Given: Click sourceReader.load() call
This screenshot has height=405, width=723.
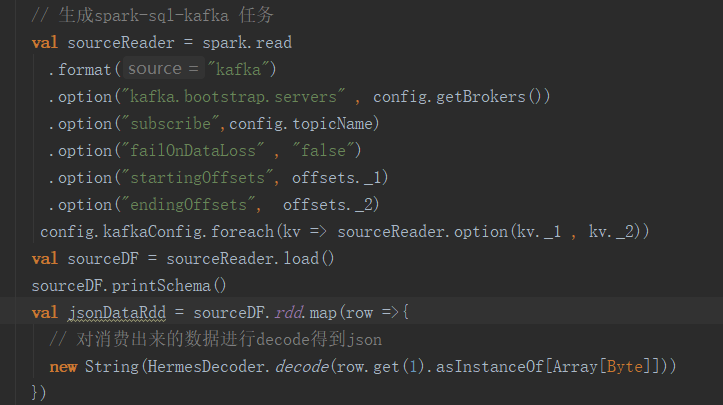Looking at the screenshot, I should click(x=250, y=259).
